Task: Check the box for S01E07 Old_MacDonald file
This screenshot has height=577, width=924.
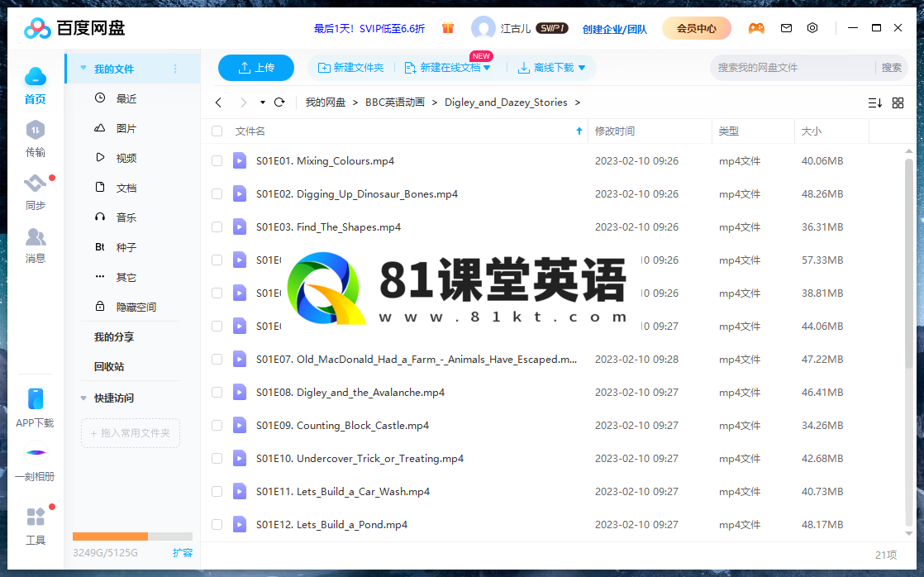Action: [217, 359]
